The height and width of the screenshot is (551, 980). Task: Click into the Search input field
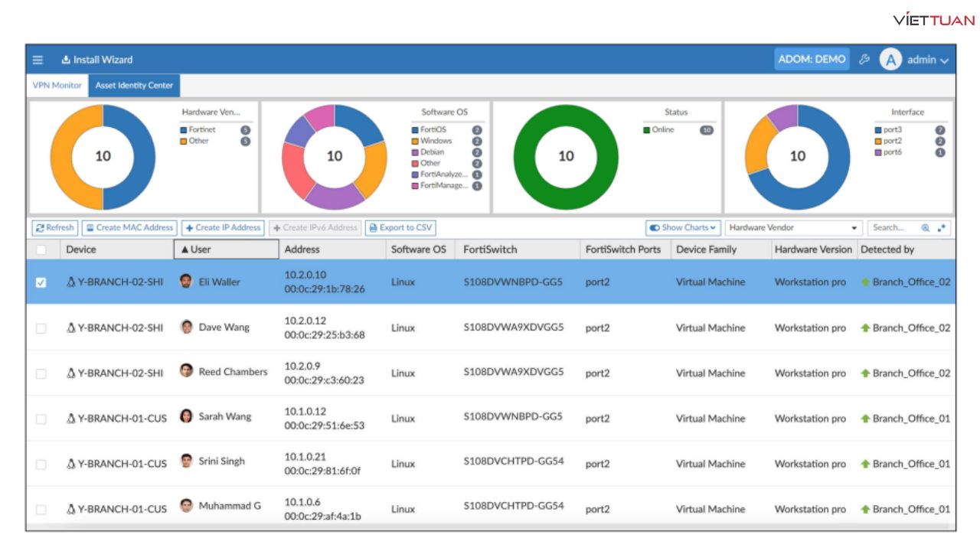click(x=892, y=228)
